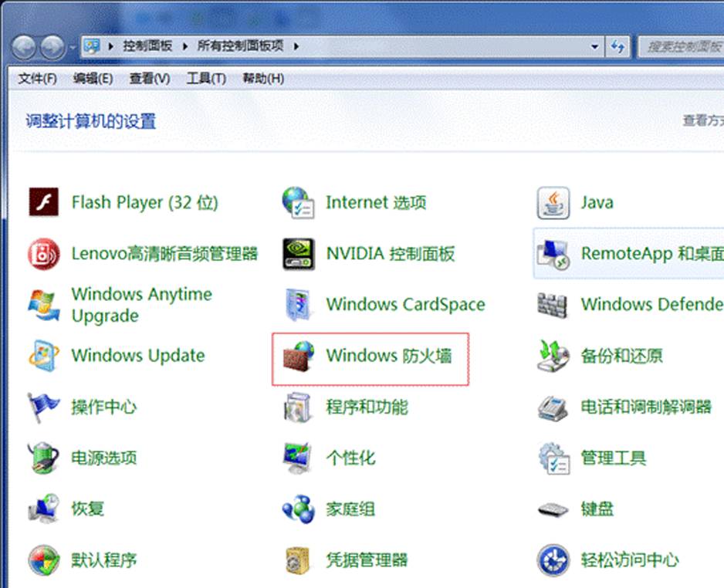Open the 工具(T) menu
The image size is (724, 588).
click(206, 79)
